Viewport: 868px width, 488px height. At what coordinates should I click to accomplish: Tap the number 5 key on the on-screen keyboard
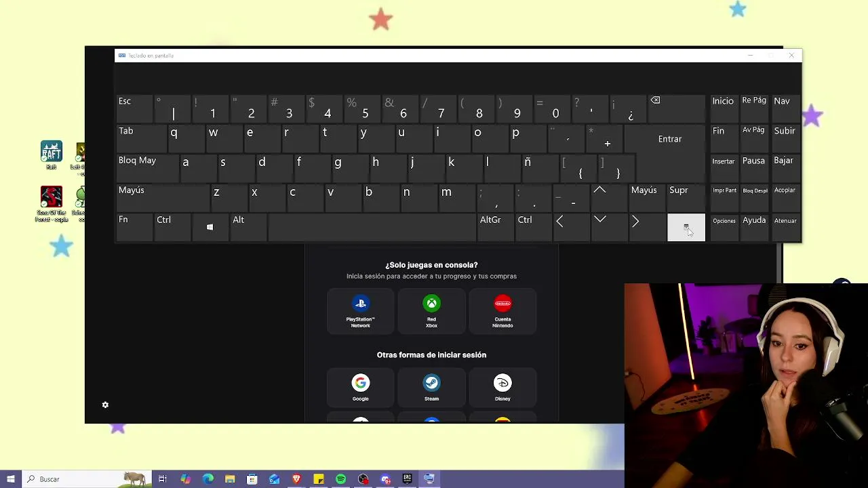(362, 108)
